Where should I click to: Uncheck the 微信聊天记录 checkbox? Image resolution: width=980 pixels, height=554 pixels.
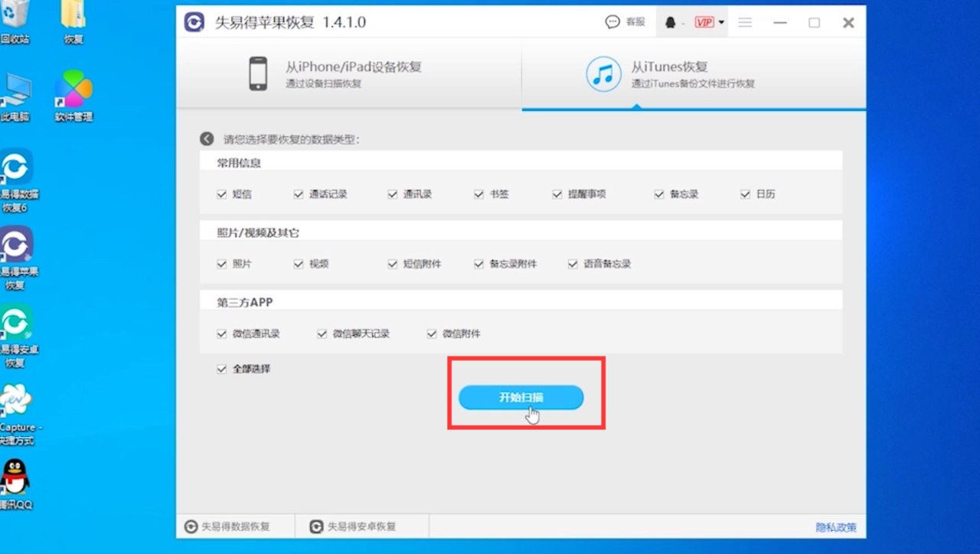[322, 334]
